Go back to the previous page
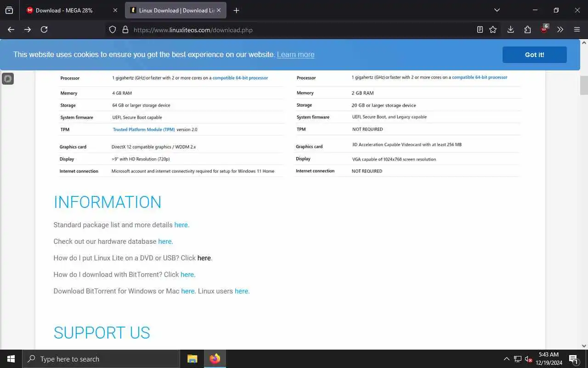 click(11, 29)
